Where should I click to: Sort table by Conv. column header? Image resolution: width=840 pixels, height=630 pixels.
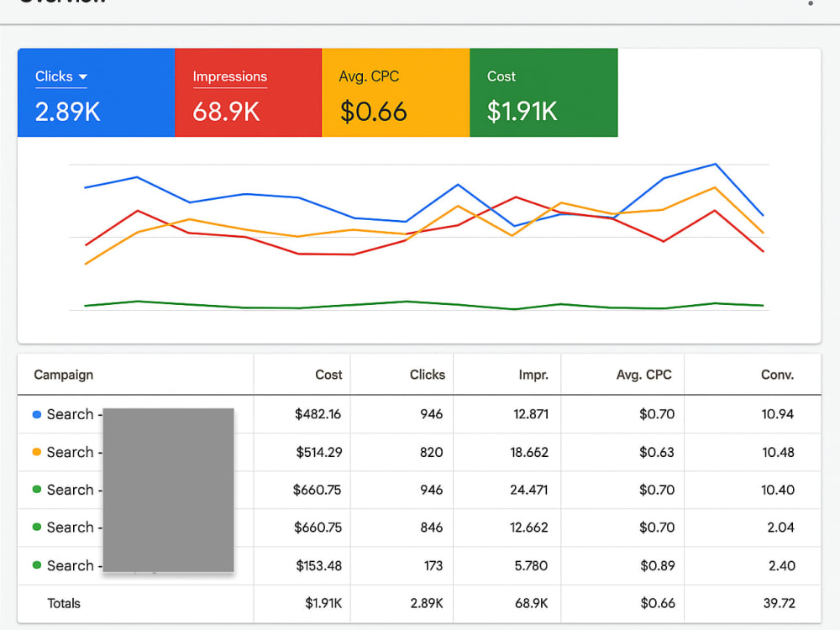coord(777,375)
